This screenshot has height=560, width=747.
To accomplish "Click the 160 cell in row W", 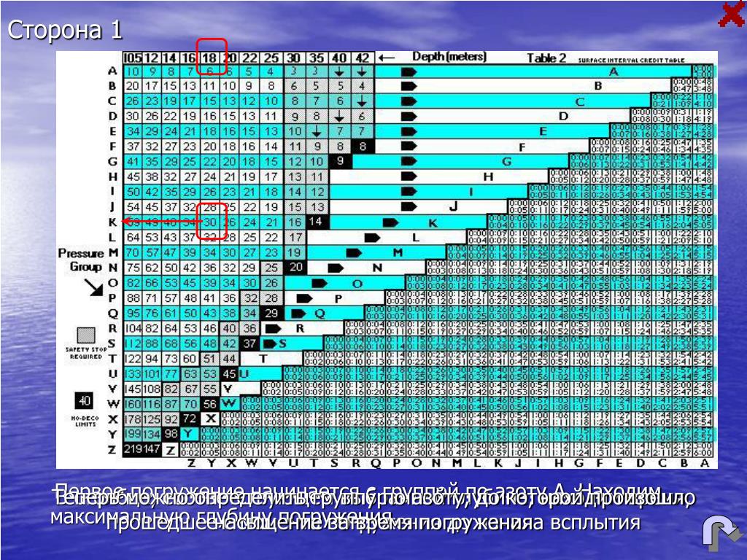I will [x=133, y=404].
